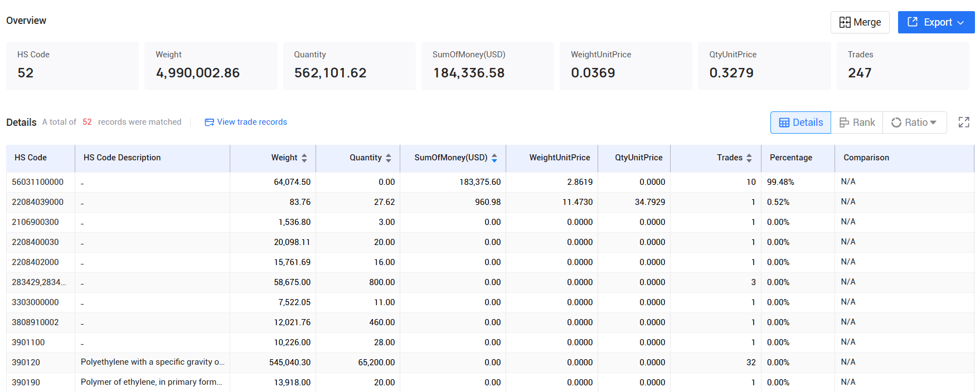Expand table to fullscreen icon

click(964, 122)
